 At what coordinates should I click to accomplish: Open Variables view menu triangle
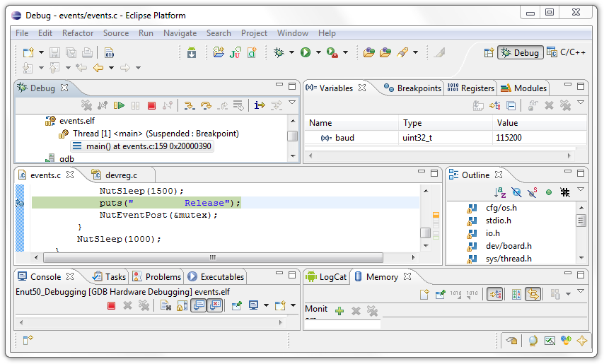click(x=581, y=102)
